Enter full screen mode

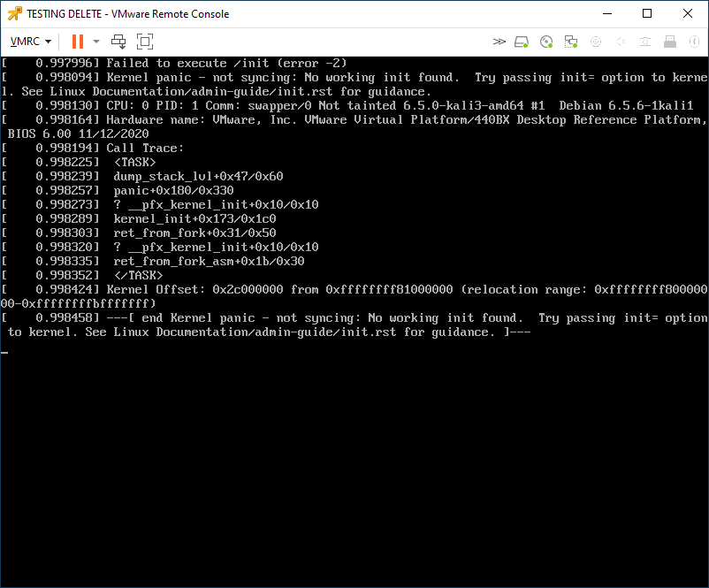point(145,42)
